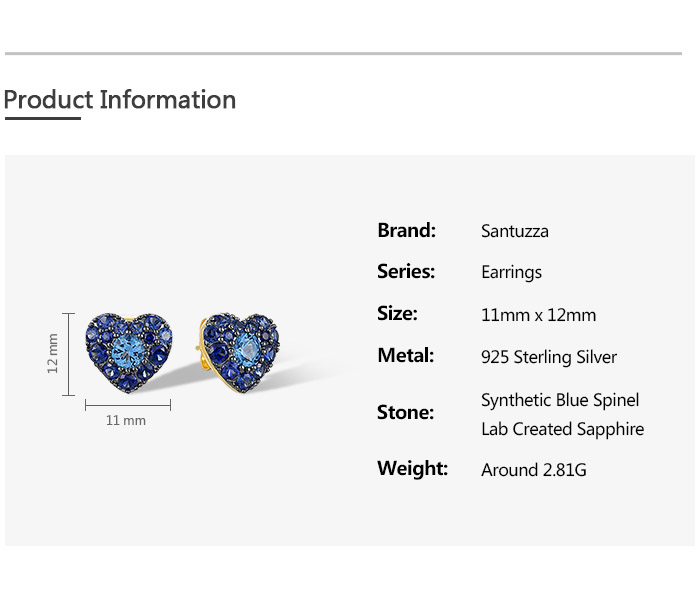Click the Stone label
This screenshot has height=596, width=700.
[x=405, y=412]
